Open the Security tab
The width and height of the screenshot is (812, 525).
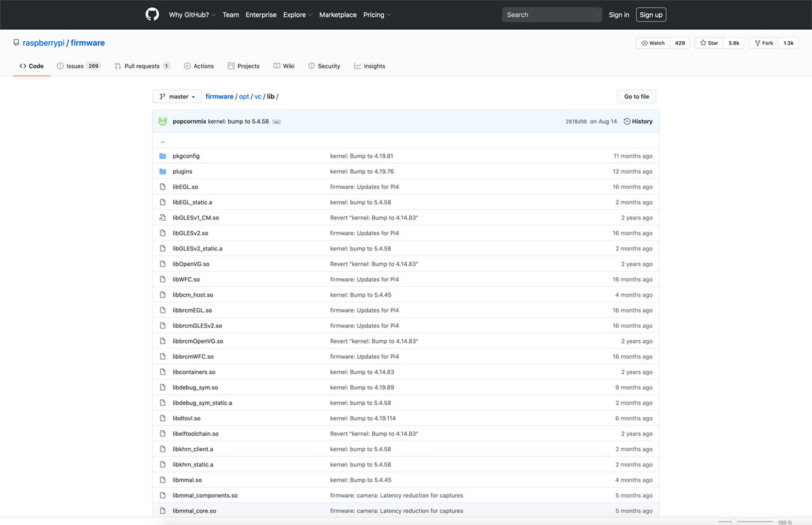pyautogui.click(x=324, y=66)
